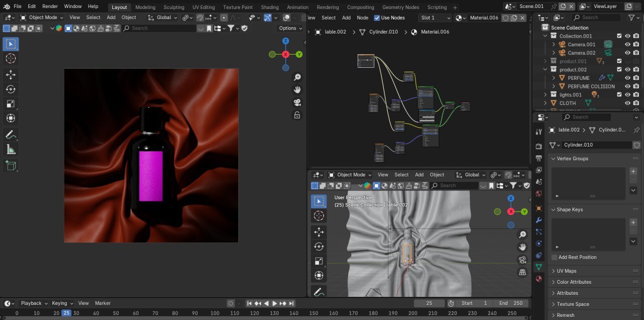The width and height of the screenshot is (644, 320).
Task: Expand the Color Attributes panel
Action: tap(574, 282)
